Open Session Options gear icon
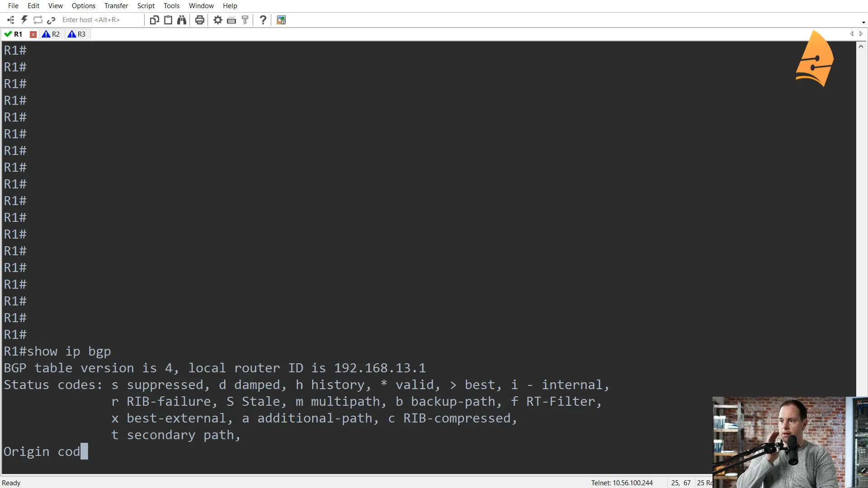Viewport: 868px width, 488px height. [218, 20]
